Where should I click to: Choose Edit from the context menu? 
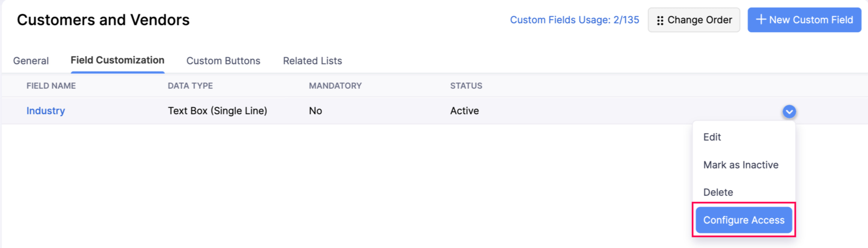712,137
